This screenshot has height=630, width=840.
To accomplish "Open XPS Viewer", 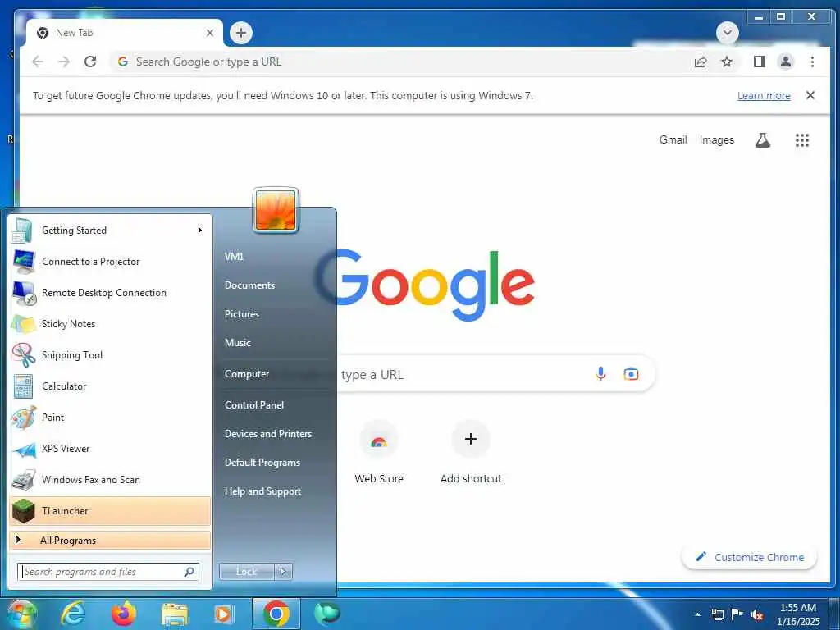I will 111,449.
